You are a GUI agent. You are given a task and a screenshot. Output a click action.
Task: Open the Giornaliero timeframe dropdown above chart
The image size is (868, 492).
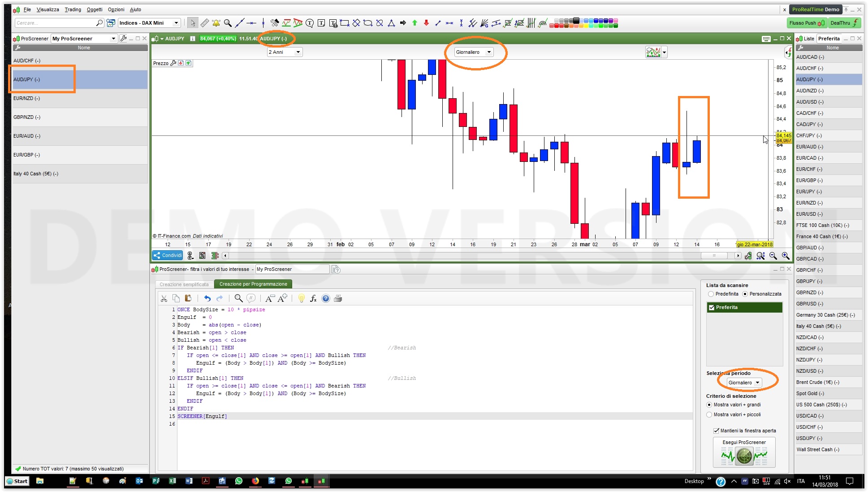coord(473,52)
